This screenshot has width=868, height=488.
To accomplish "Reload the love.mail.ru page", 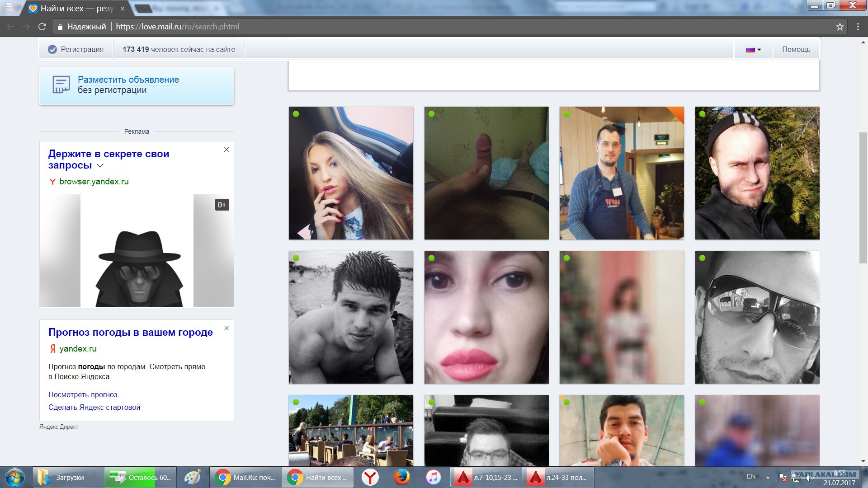I will [x=42, y=27].
